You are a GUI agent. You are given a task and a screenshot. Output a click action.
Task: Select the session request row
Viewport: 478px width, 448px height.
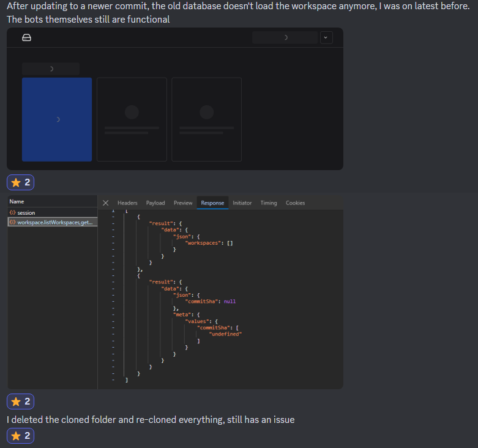pos(53,213)
